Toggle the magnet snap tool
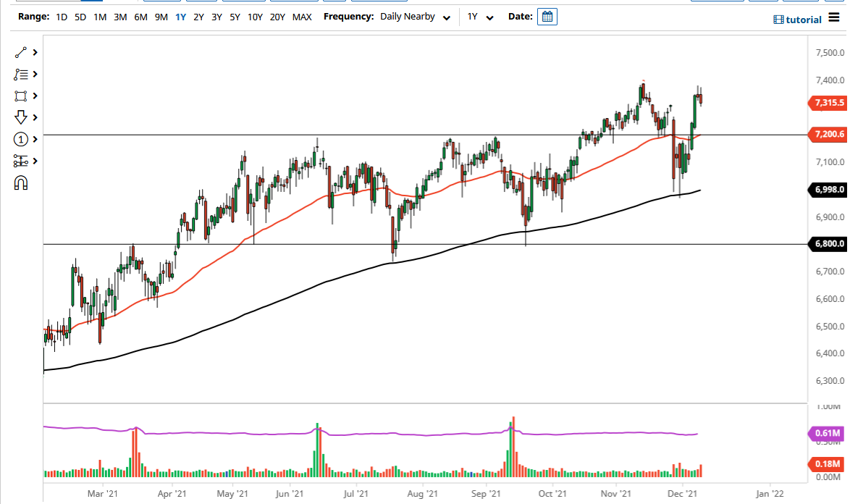 20,183
